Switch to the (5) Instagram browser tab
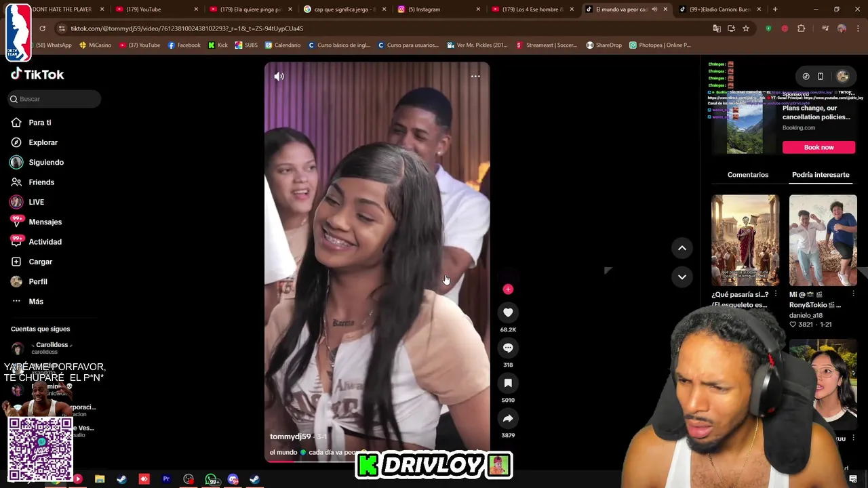 (437, 9)
